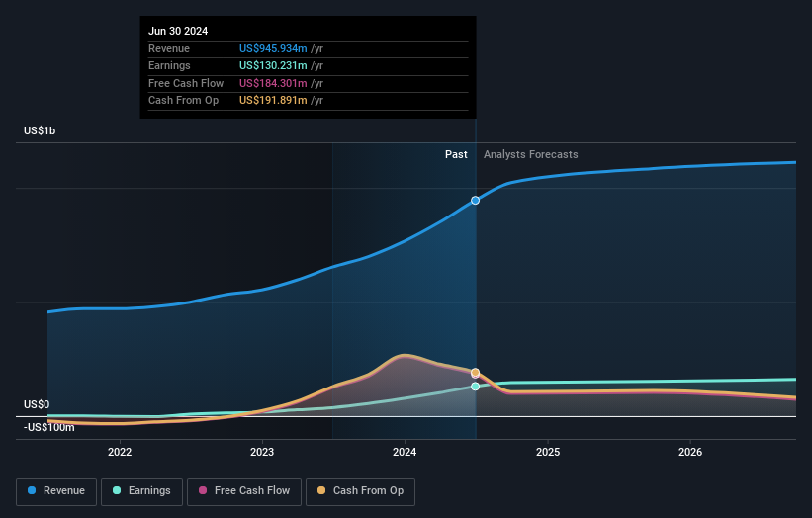Image resolution: width=812 pixels, height=518 pixels.
Task: Toggle the Earnings legend button
Action: (141, 491)
